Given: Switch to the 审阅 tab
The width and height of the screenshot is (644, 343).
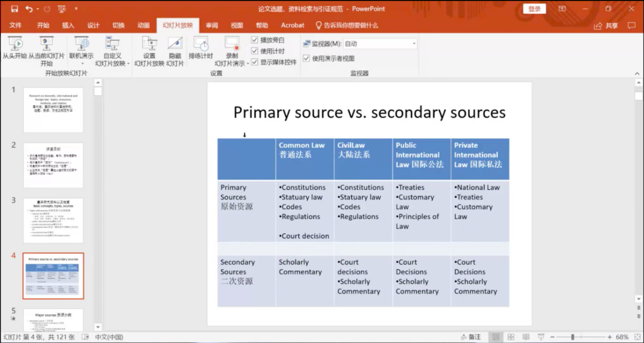Looking at the screenshot, I should tap(212, 25).
